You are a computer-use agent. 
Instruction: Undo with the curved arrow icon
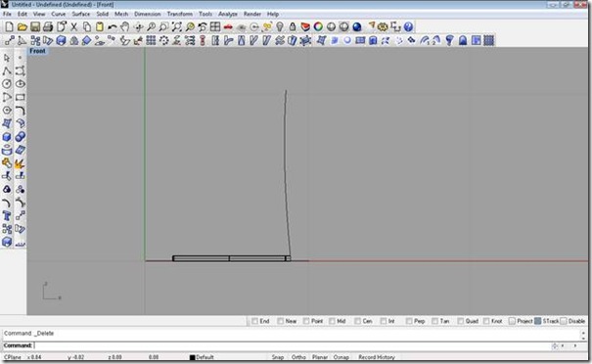click(113, 26)
